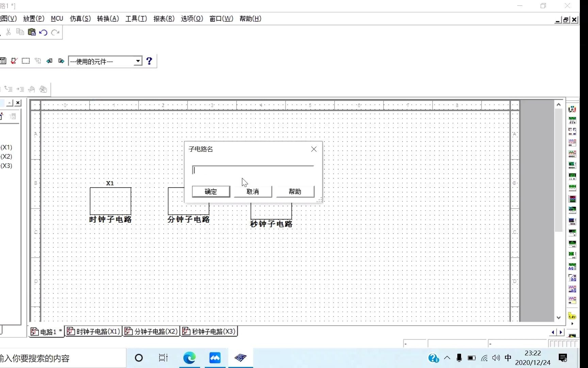Viewport: 588px width, 368px height.
Task: Select the IV Analyzer instrument
Action: [572, 221]
